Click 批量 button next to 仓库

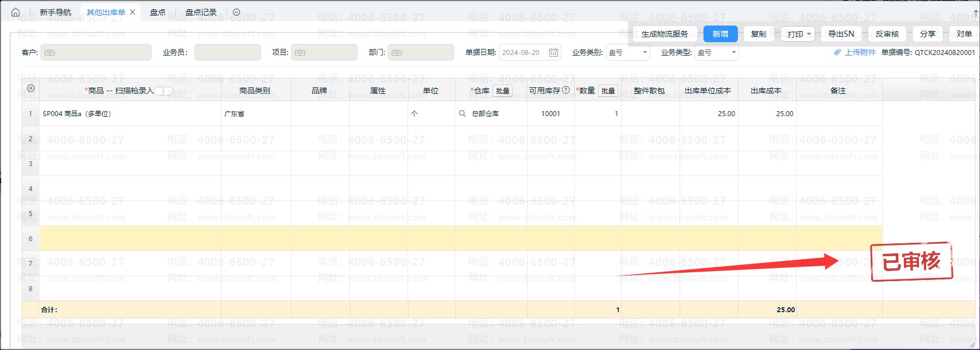pyautogui.click(x=502, y=91)
